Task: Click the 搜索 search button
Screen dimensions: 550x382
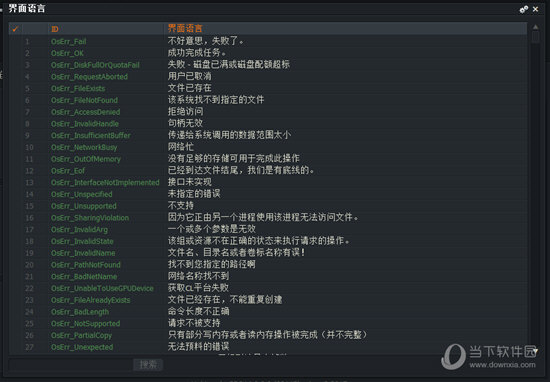Action: [x=148, y=365]
